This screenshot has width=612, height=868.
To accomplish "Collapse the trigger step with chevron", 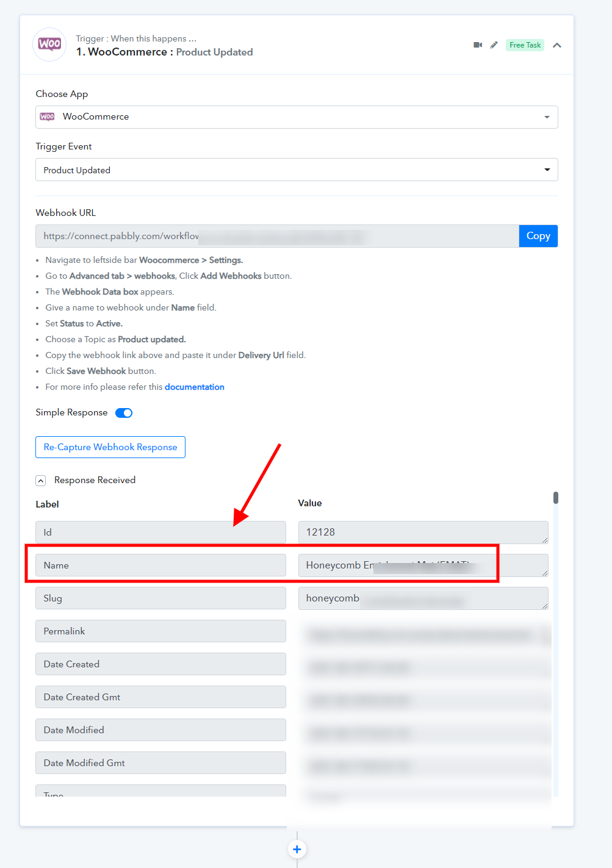I will pyautogui.click(x=557, y=45).
